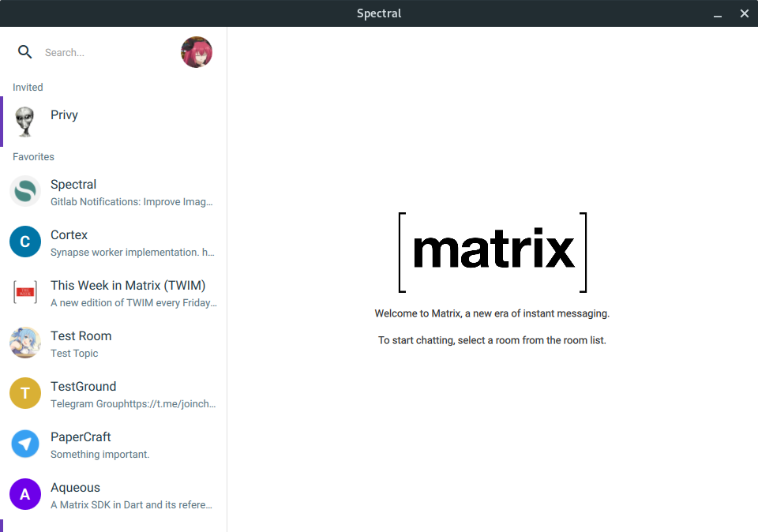Open the Privy room invitation

pyautogui.click(x=64, y=115)
